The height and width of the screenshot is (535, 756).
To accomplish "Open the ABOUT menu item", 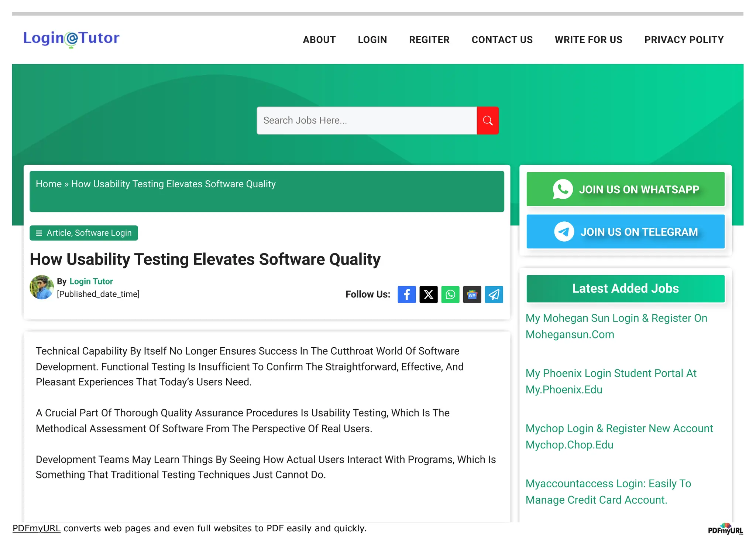I will (319, 40).
